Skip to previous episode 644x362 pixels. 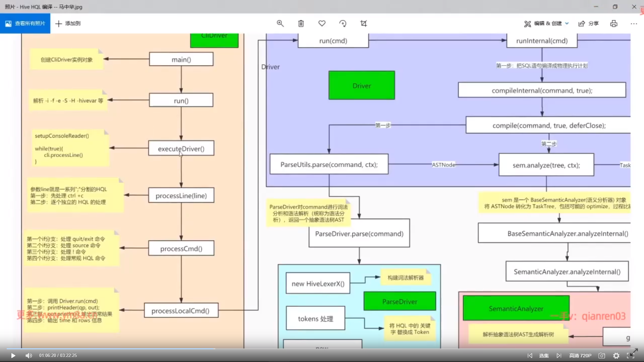click(x=530, y=356)
